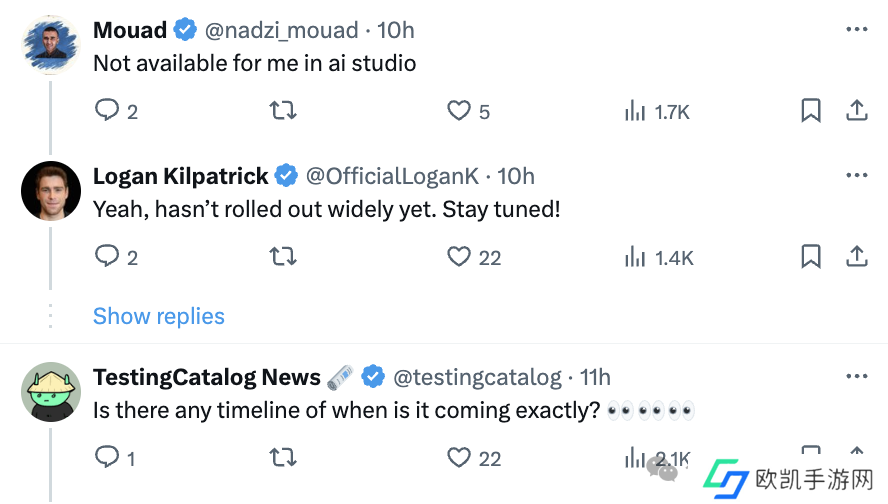Like Mouad's tweet
Viewport: 888px width, 504px height.
pyautogui.click(x=459, y=110)
